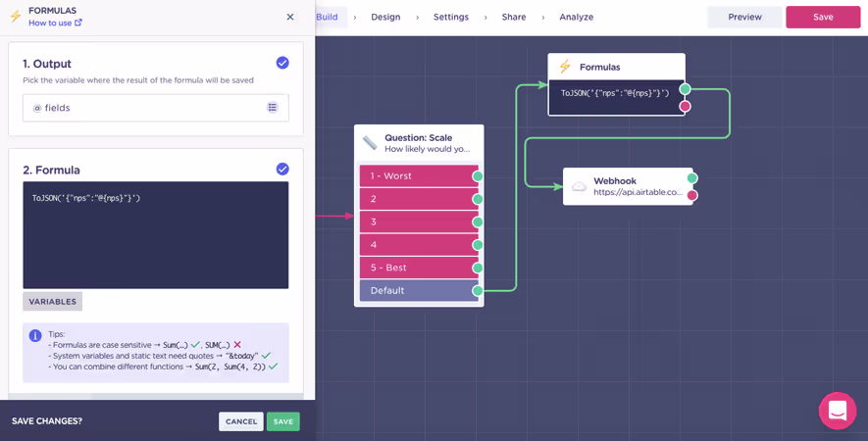
Task: Click the Webhook cloud icon
Action: (x=579, y=186)
